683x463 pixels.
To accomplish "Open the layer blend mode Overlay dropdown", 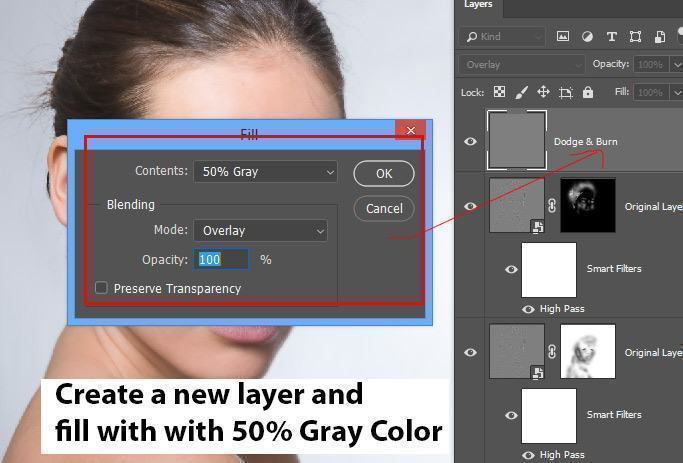I will click(521, 65).
